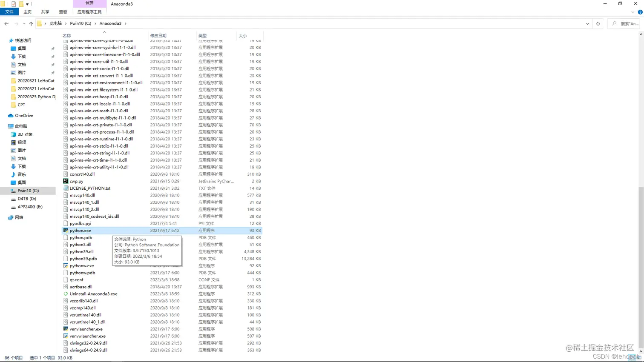
Task: Select vcruntime140_1.dll file
Action: 87,322
